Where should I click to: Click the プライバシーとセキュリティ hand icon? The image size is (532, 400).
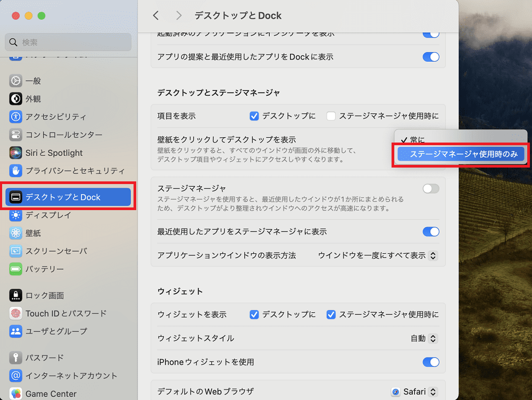pos(15,171)
